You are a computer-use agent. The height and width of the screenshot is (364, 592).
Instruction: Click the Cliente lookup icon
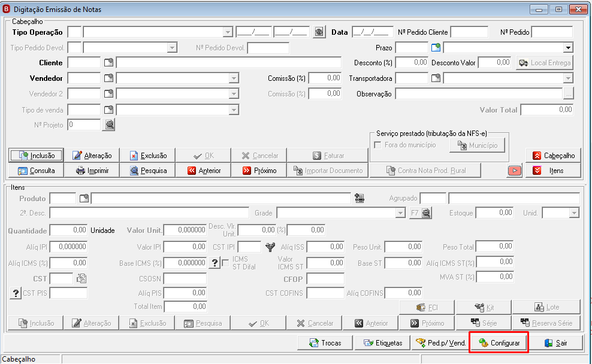pos(108,63)
